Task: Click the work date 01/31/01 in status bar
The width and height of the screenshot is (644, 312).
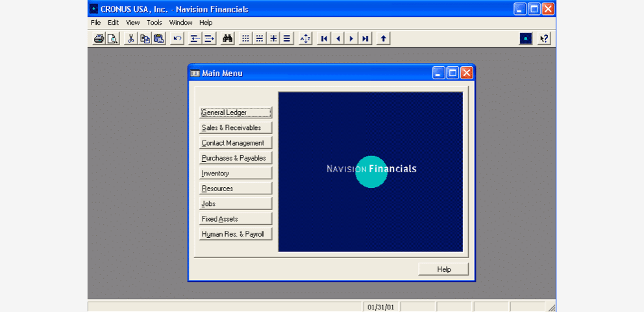Action: pos(380,307)
